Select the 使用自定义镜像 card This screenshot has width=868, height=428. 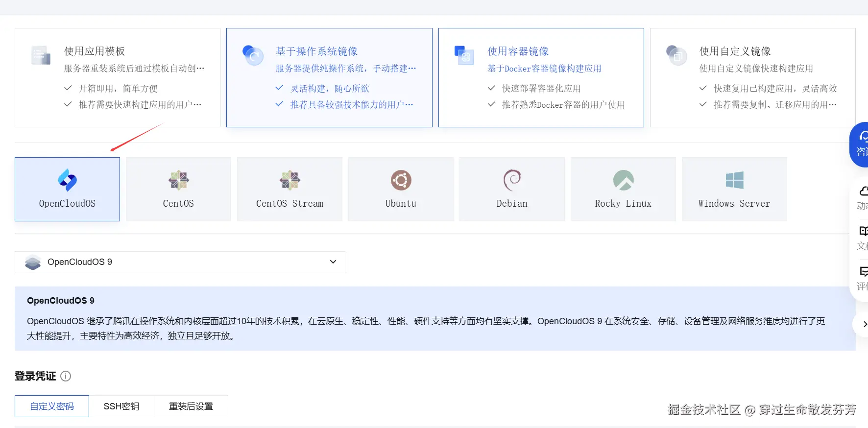752,77
